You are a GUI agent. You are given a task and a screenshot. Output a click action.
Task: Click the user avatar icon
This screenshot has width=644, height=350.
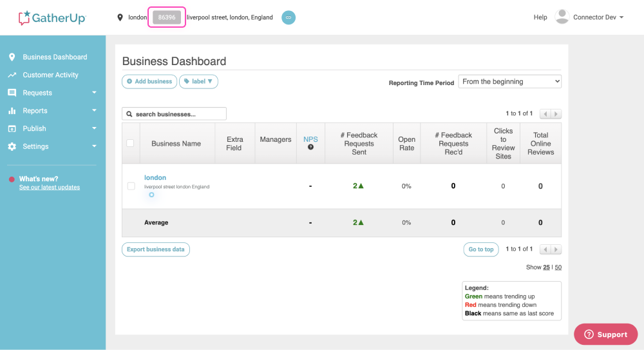[562, 17]
